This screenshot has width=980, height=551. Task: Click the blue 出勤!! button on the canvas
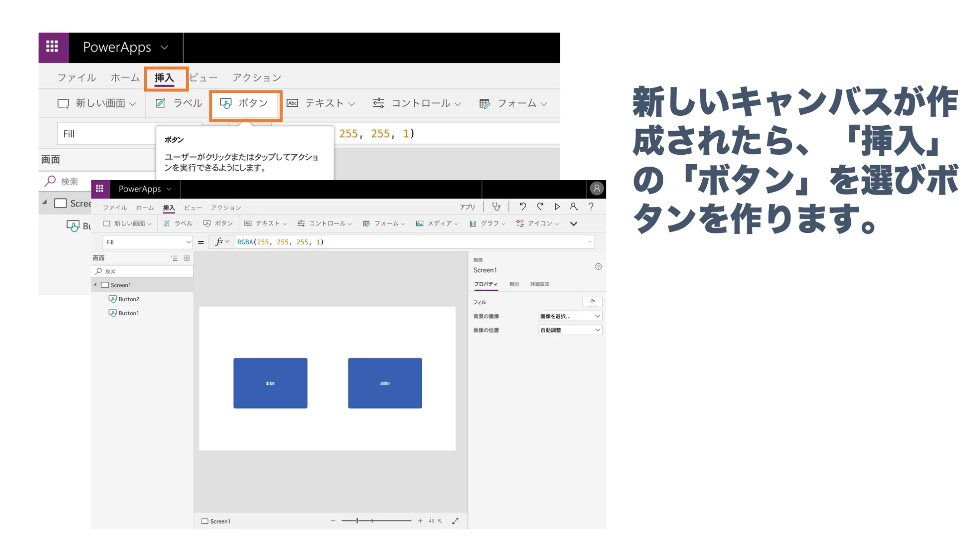[x=270, y=383]
